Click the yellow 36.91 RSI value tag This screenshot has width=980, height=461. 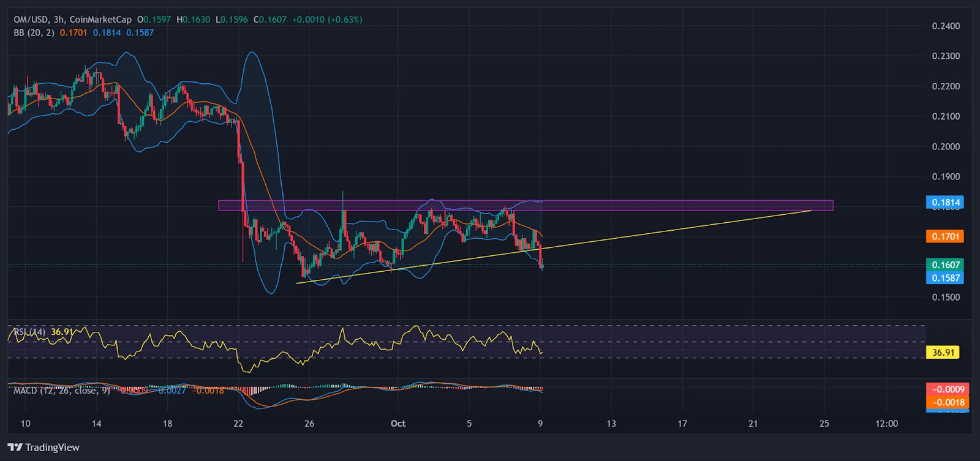[x=943, y=353]
